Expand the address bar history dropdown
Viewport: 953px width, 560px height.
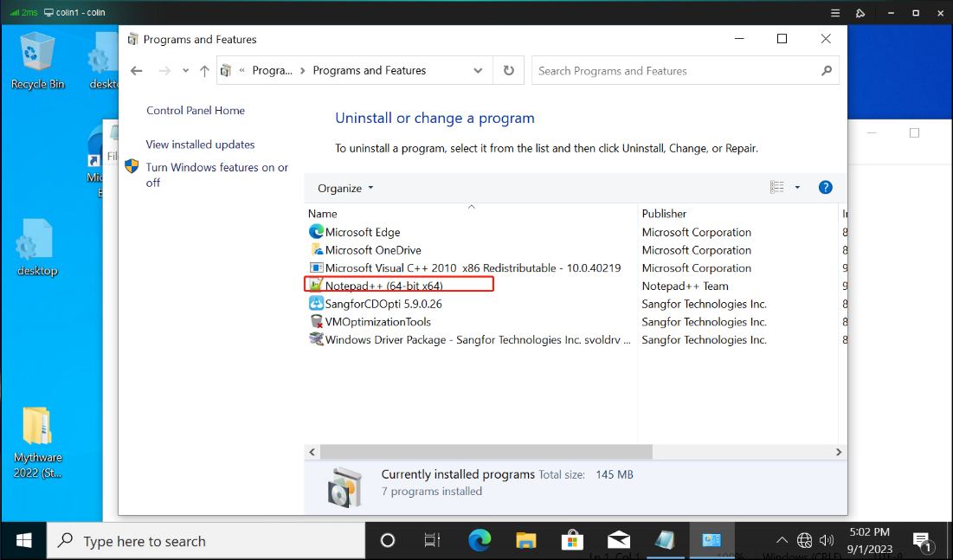click(479, 71)
